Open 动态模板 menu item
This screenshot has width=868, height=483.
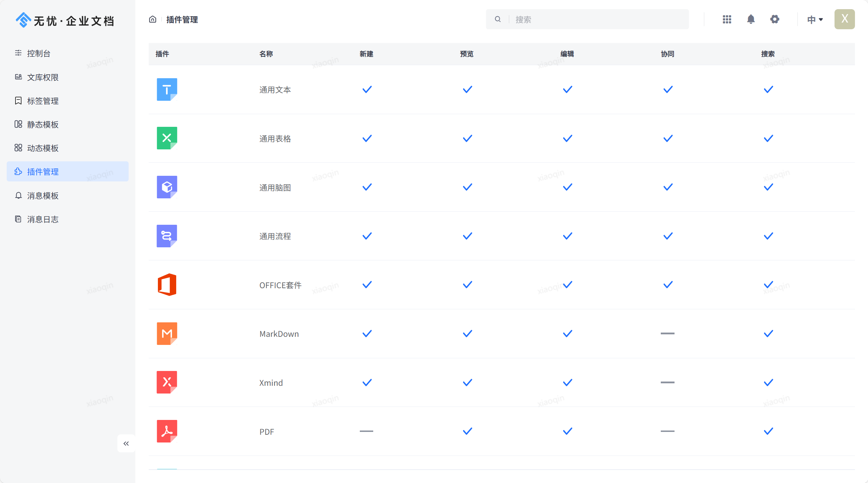[x=68, y=148]
